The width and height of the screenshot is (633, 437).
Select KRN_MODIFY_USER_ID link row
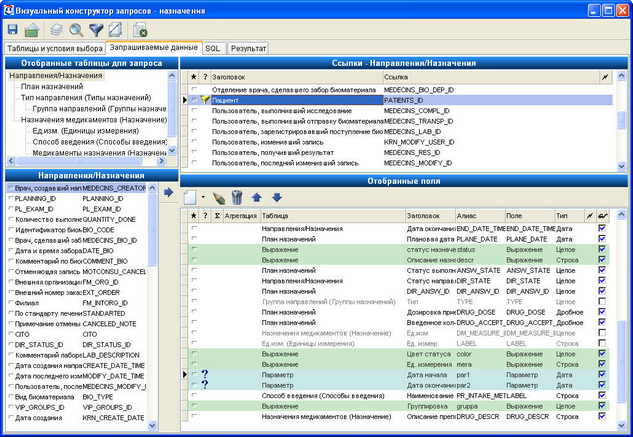tap(400, 142)
